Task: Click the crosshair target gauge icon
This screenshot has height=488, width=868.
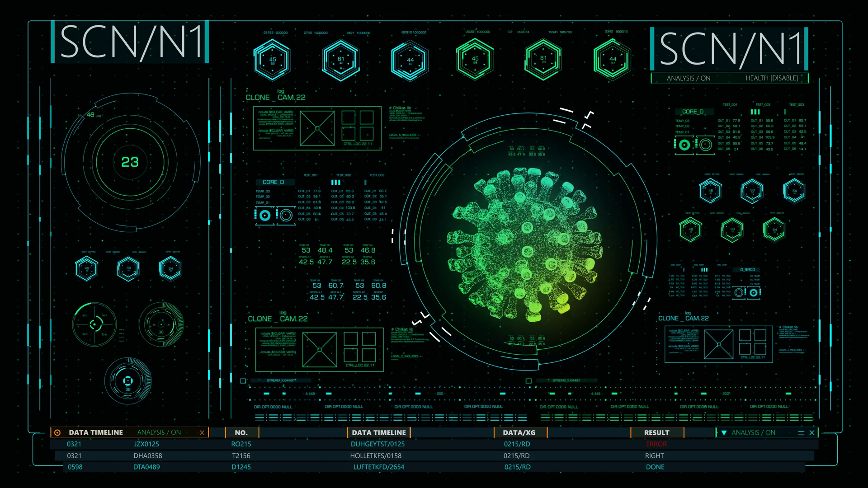Action: (x=94, y=324)
